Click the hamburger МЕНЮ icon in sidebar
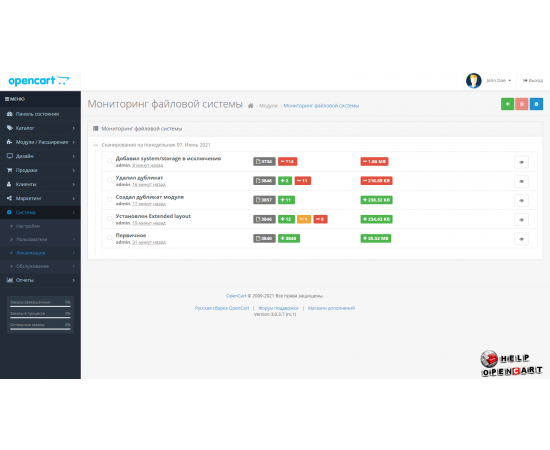550x450 pixels. point(7,99)
